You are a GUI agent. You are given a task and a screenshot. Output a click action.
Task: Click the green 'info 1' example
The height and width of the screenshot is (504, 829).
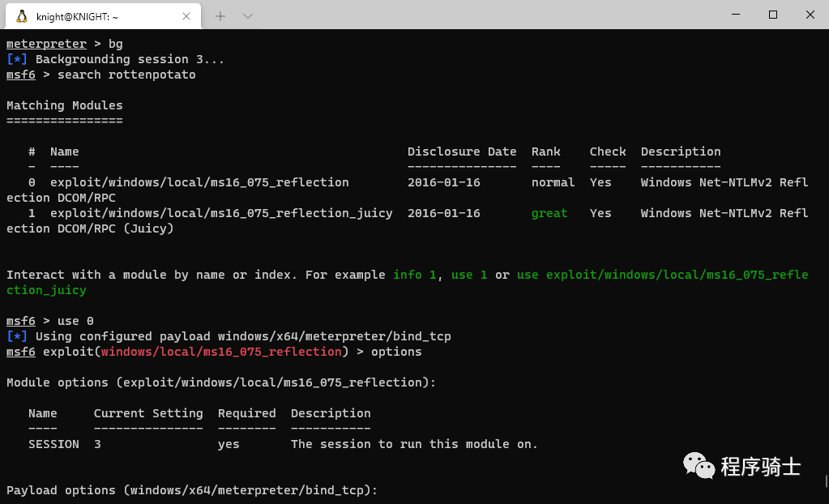coord(415,275)
